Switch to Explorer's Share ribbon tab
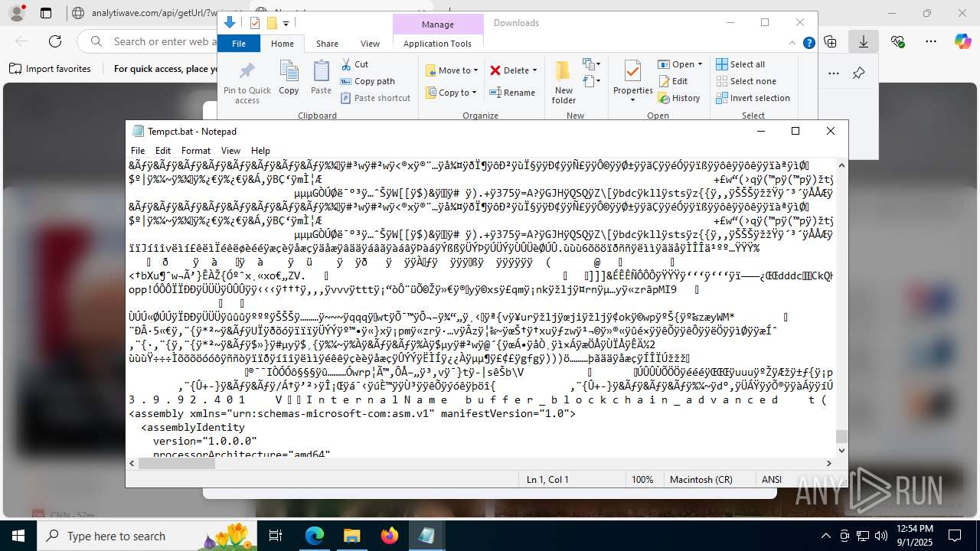This screenshot has height=551, width=980. [327, 44]
